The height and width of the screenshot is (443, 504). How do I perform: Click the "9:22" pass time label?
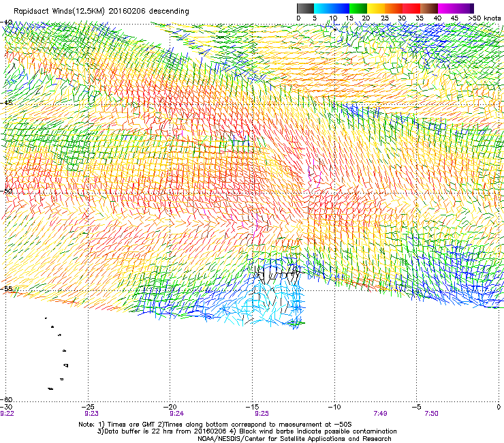[7, 414]
